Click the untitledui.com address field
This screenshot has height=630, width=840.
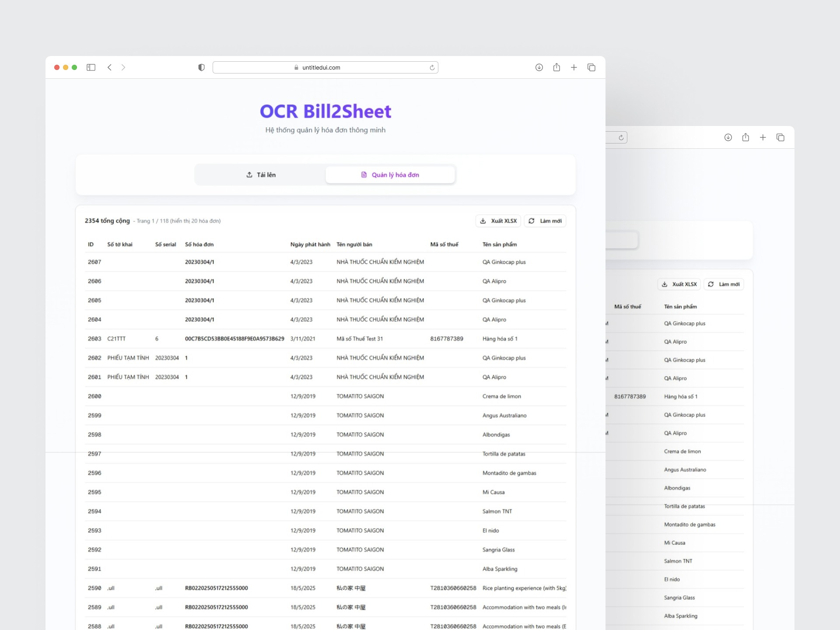321,67
